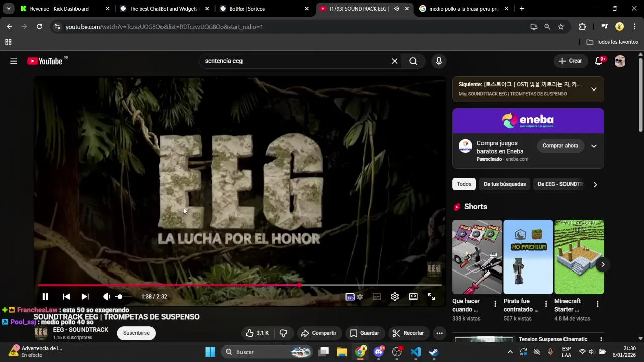644x362 pixels.
Task: Click the PRO extension icon in player
Action: click(350, 297)
